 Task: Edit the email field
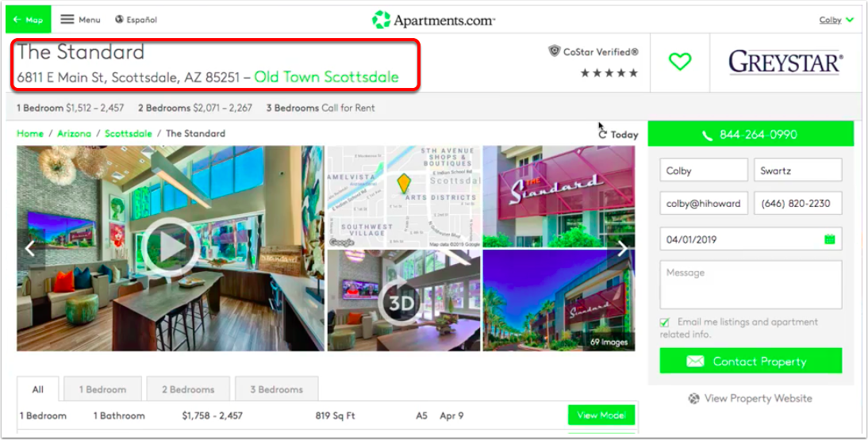(x=704, y=203)
